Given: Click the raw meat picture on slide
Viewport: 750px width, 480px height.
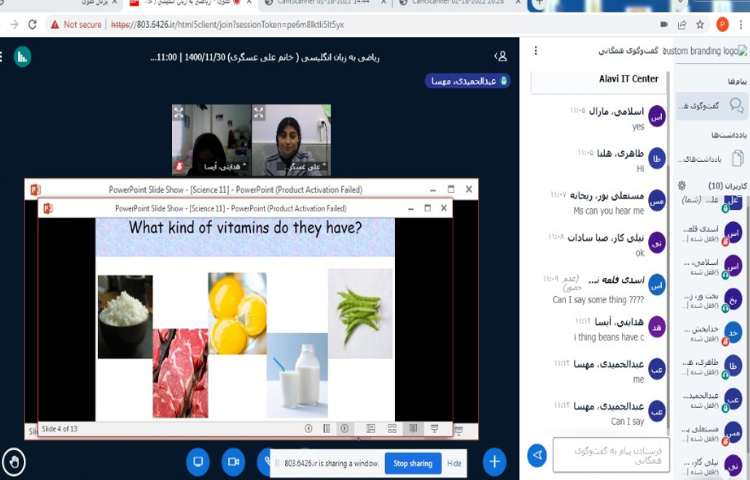Looking at the screenshot, I should (180, 373).
